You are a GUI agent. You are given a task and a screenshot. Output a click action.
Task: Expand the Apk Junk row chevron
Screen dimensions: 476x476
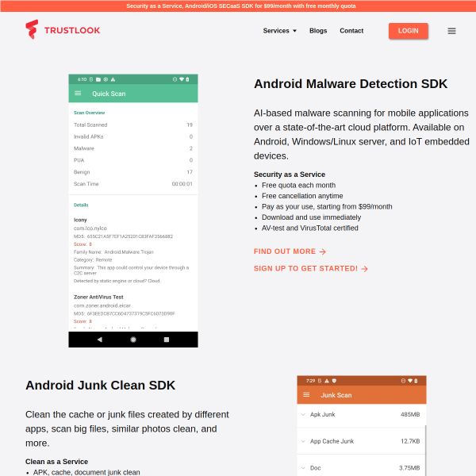(x=303, y=414)
